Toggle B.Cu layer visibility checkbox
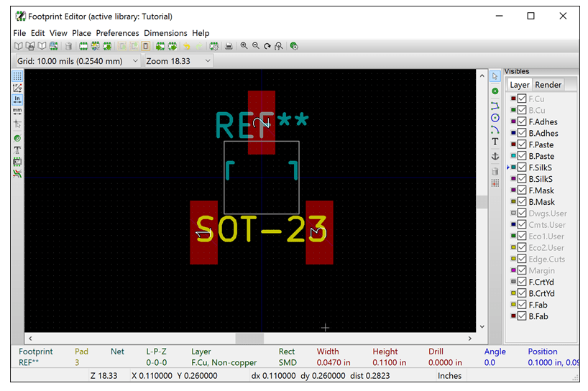The width and height of the screenshot is (588, 391). pos(522,110)
